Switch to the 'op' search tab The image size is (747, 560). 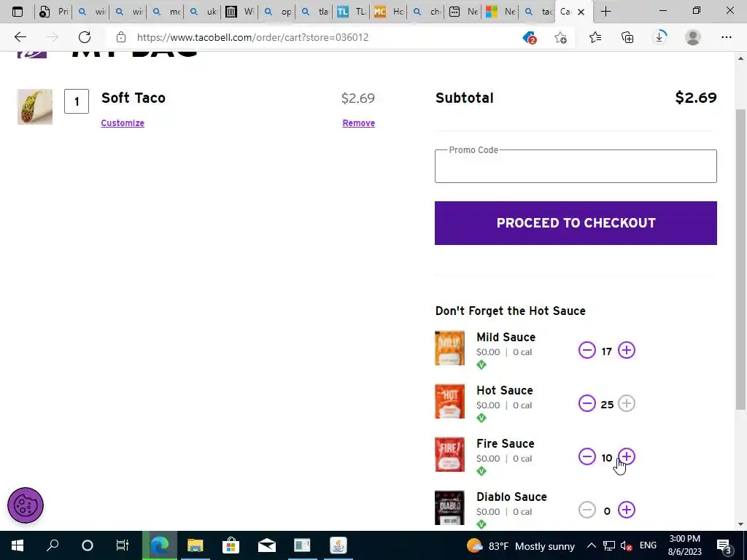pyautogui.click(x=276, y=12)
